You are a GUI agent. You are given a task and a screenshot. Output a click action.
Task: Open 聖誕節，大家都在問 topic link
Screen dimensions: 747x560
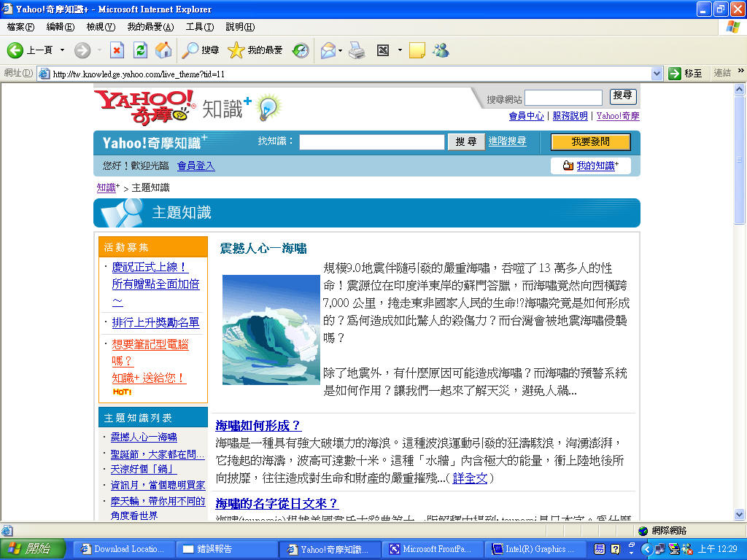[x=158, y=454]
